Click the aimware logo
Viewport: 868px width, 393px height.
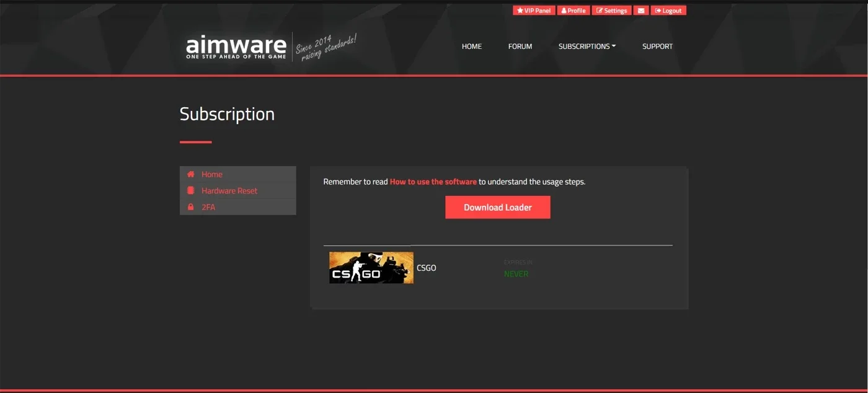[x=236, y=47]
